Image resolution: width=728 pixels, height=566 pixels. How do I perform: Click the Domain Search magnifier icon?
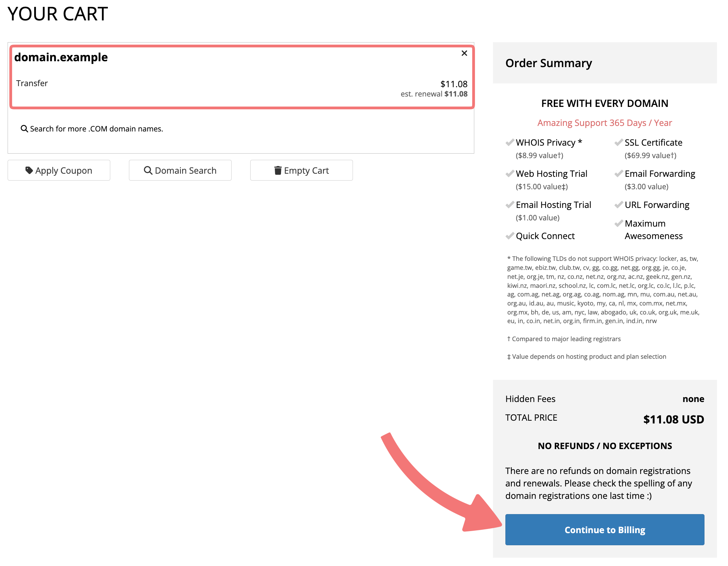[x=148, y=170]
